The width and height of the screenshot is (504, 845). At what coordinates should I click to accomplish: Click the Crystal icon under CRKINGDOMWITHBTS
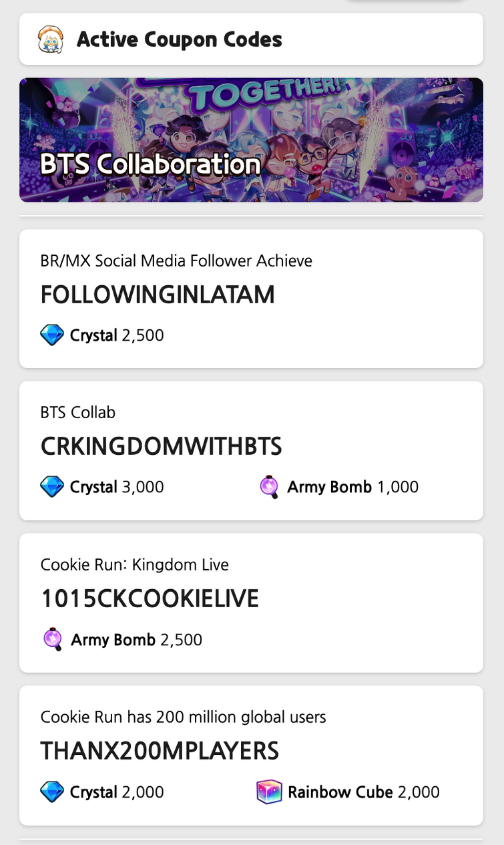[52, 487]
